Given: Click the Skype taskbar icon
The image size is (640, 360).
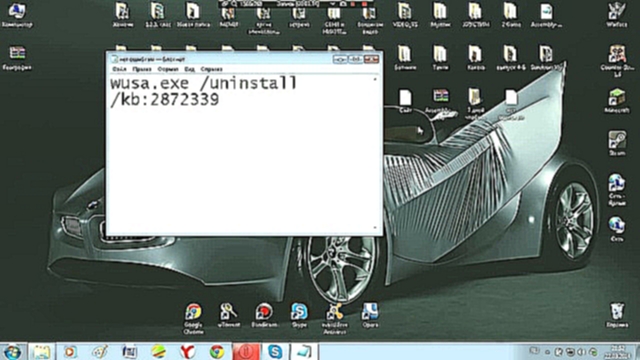Looking at the screenshot, I should pos(275,351).
